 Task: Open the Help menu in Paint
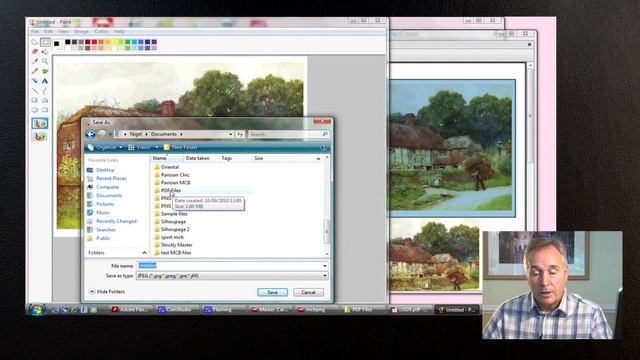(x=119, y=31)
